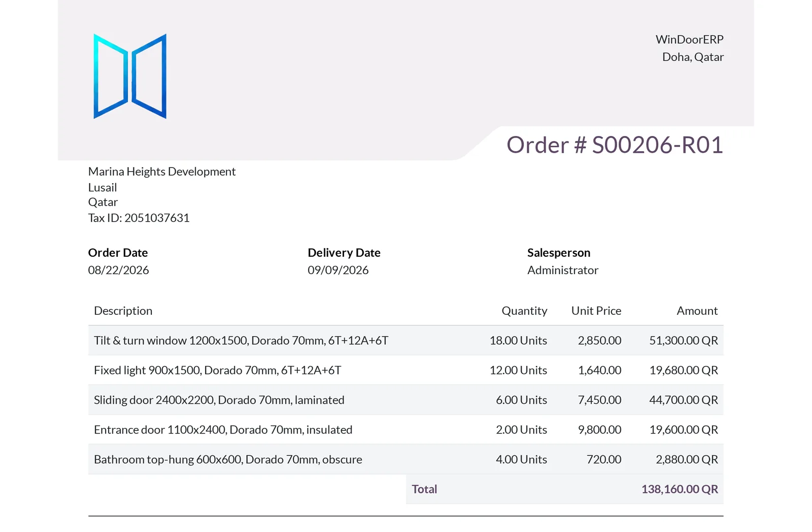Image resolution: width=812 pixels, height=532 pixels.
Task: Select the 'Entrance door 1100x2400' description
Action: click(x=223, y=430)
